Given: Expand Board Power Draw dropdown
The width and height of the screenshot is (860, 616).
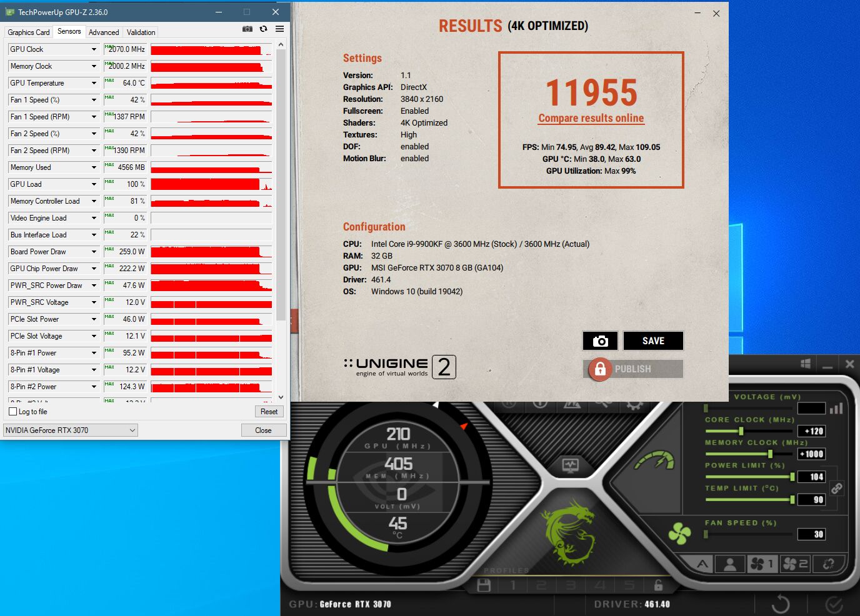Looking at the screenshot, I should [x=94, y=252].
